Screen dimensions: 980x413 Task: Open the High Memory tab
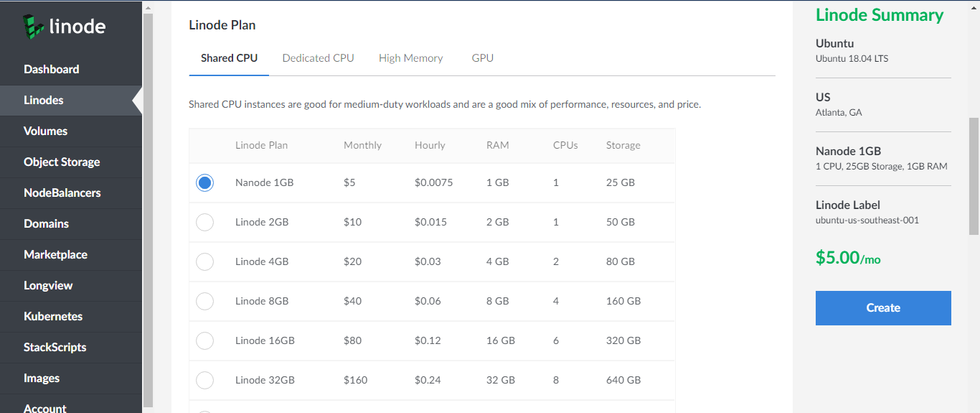pyautogui.click(x=410, y=58)
